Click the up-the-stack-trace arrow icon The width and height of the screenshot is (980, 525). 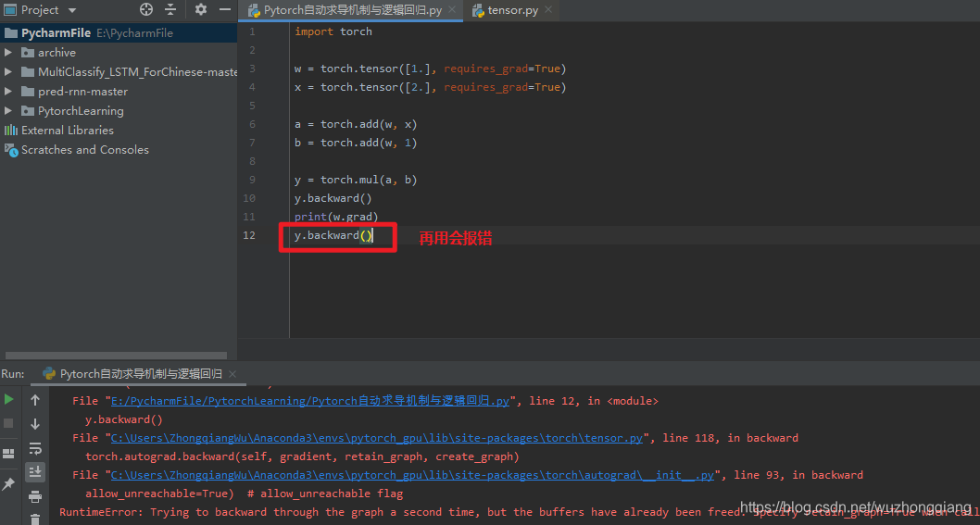point(35,400)
